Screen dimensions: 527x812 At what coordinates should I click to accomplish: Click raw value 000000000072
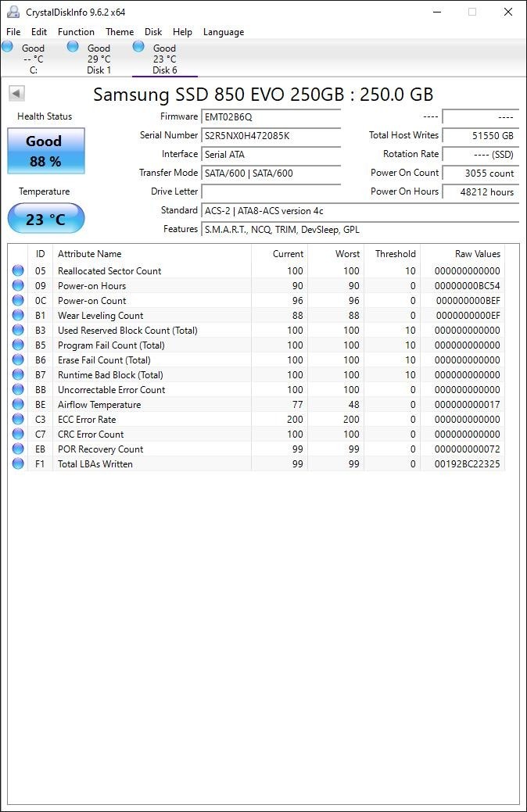[468, 449]
